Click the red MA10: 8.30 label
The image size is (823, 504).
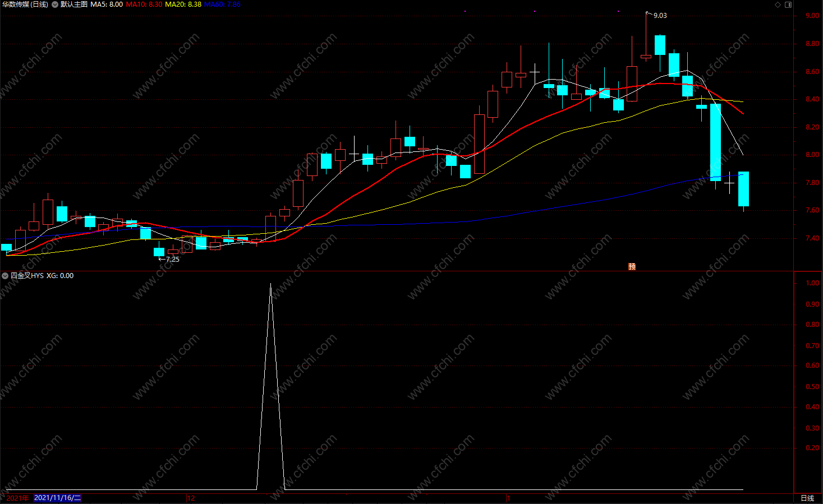coord(144,4)
